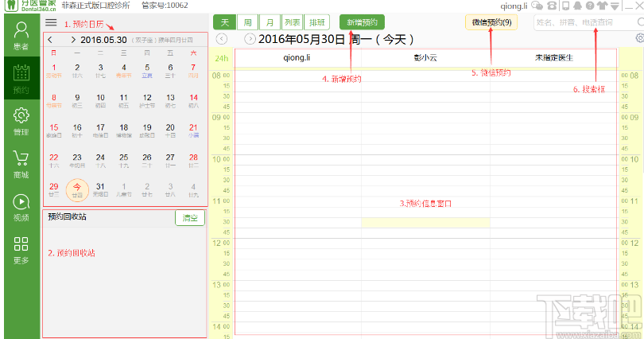Screen dimensions: 644x339
Task: Switch to 排班 (shift scheduling) view
Action: coord(317,22)
